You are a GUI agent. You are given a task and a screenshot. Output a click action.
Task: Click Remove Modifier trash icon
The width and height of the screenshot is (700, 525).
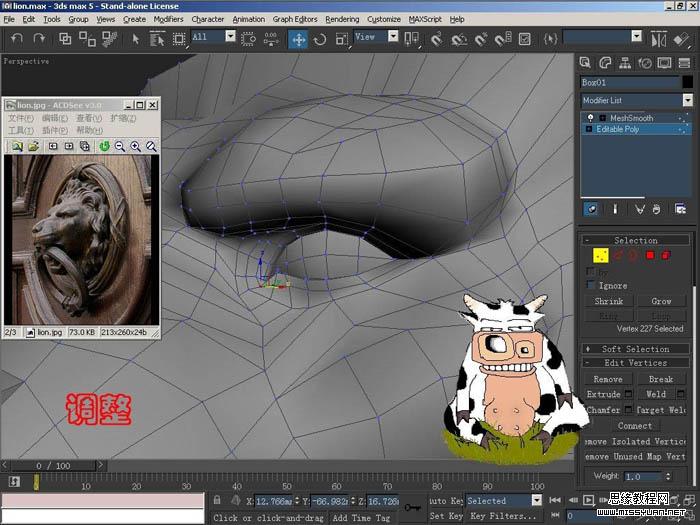click(x=656, y=209)
